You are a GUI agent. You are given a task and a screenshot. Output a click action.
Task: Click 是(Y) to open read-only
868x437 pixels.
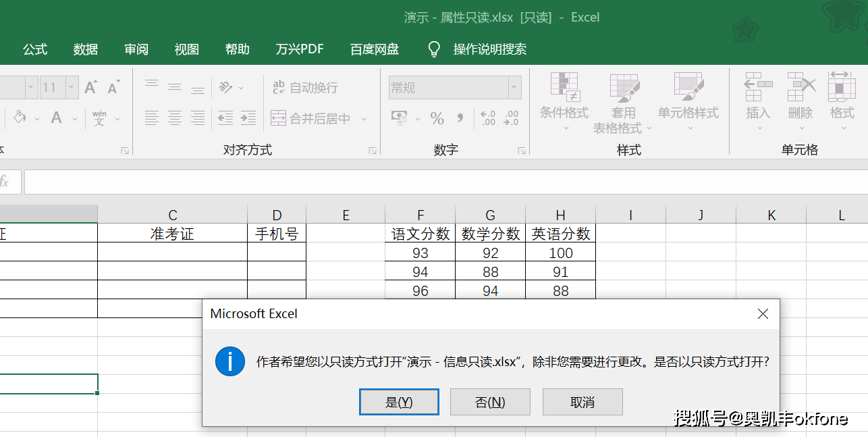click(399, 402)
